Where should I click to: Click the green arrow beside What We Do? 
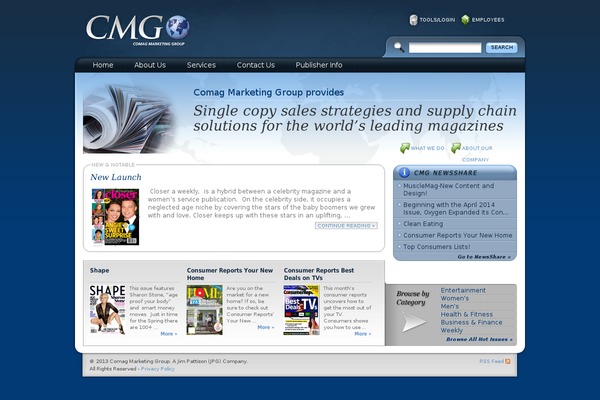(404, 148)
